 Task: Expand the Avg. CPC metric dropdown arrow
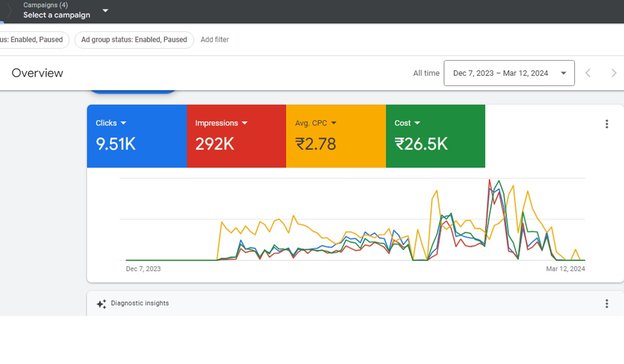click(334, 123)
